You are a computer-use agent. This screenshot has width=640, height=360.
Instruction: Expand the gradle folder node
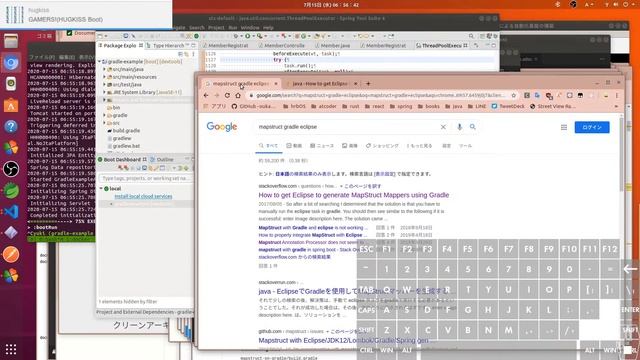tap(104, 116)
